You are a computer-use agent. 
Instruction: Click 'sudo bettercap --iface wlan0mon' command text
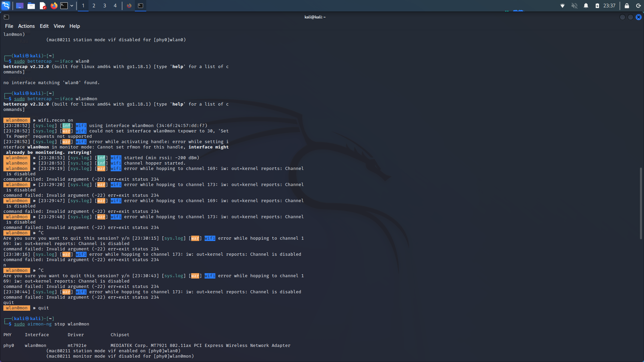pyautogui.click(x=56, y=99)
